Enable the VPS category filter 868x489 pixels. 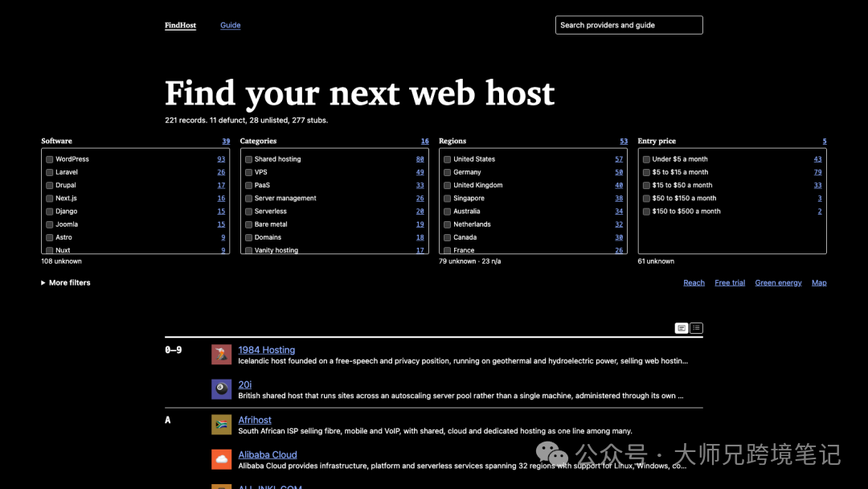[248, 173]
